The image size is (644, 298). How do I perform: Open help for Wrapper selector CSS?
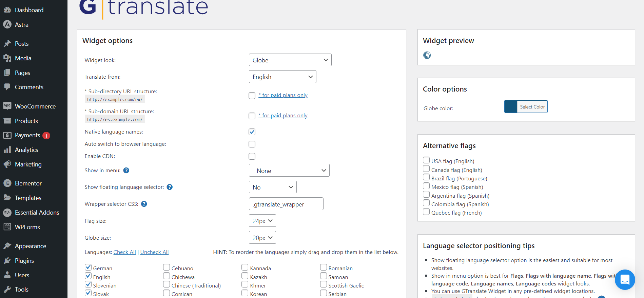pos(144,204)
